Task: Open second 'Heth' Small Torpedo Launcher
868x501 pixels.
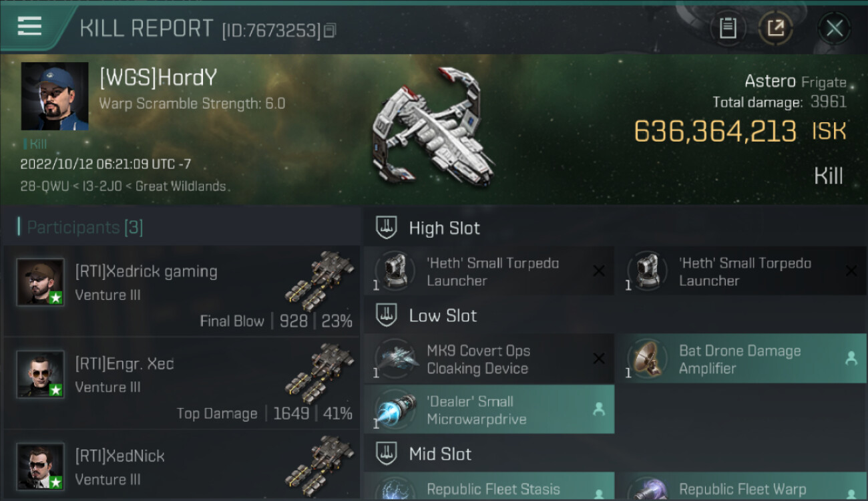Action: 740,271
